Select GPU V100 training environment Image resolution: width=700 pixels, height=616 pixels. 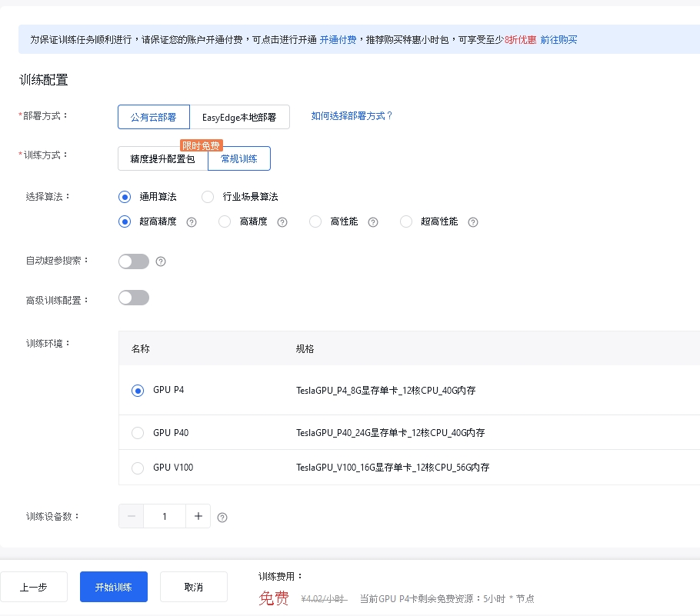tap(138, 468)
